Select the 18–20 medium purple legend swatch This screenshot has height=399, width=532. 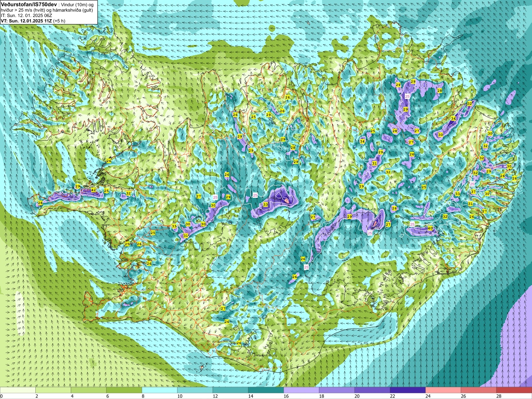click(x=337, y=390)
